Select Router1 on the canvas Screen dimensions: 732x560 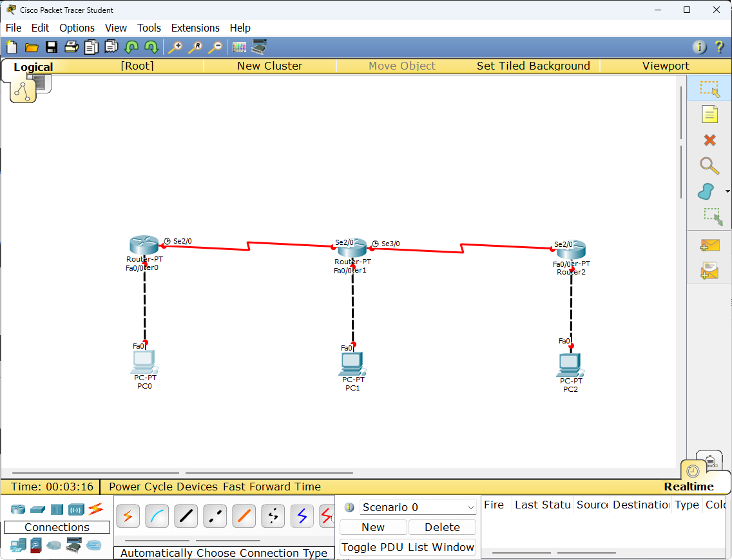[x=352, y=247]
